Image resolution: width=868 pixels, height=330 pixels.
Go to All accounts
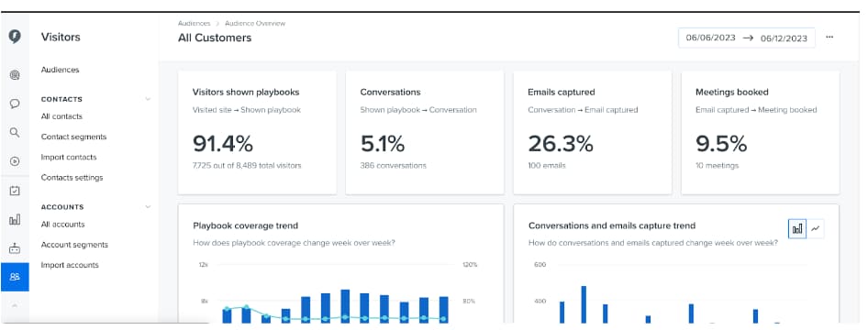pos(62,225)
